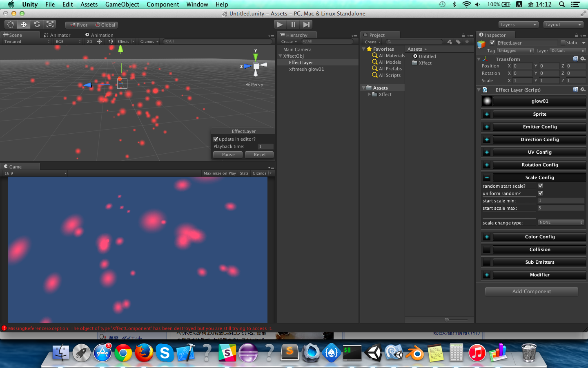This screenshot has width=588, height=368.
Task: Open Unity from the Dock
Action: [373, 352]
